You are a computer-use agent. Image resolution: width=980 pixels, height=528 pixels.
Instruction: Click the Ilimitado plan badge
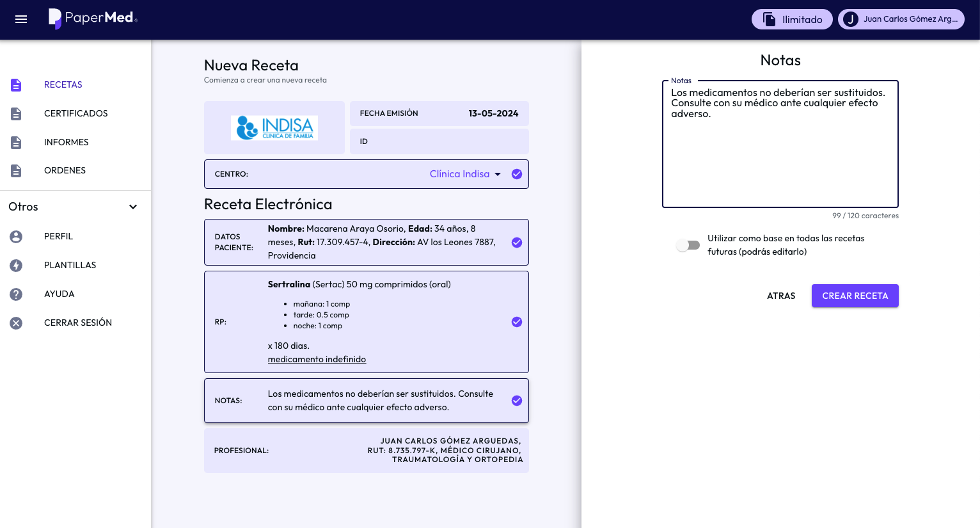(x=792, y=19)
